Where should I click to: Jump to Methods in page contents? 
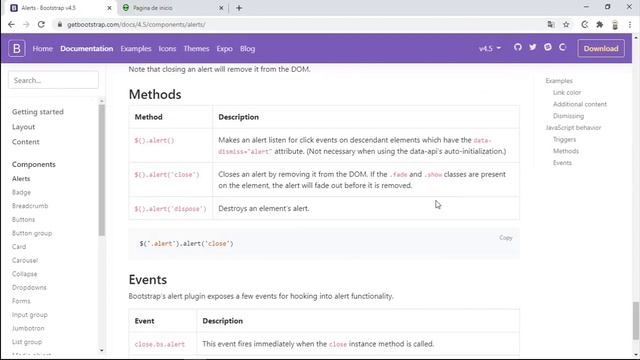click(x=566, y=151)
